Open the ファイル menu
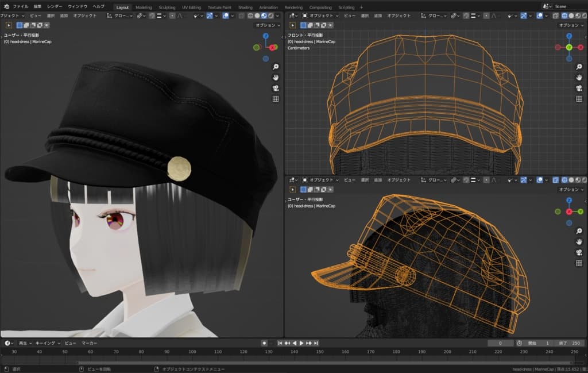The height and width of the screenshot is (373, 588). click(x=21, y=6)
